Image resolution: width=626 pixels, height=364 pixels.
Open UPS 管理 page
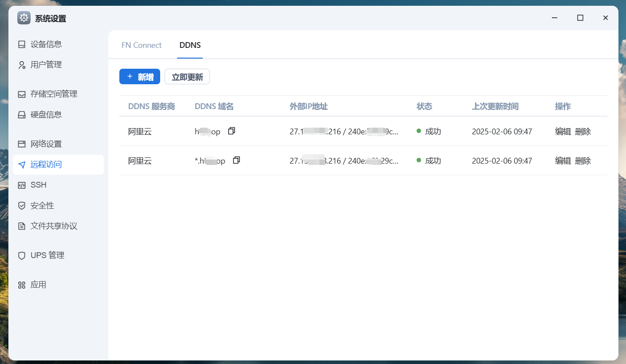click(x=58, y=255)
